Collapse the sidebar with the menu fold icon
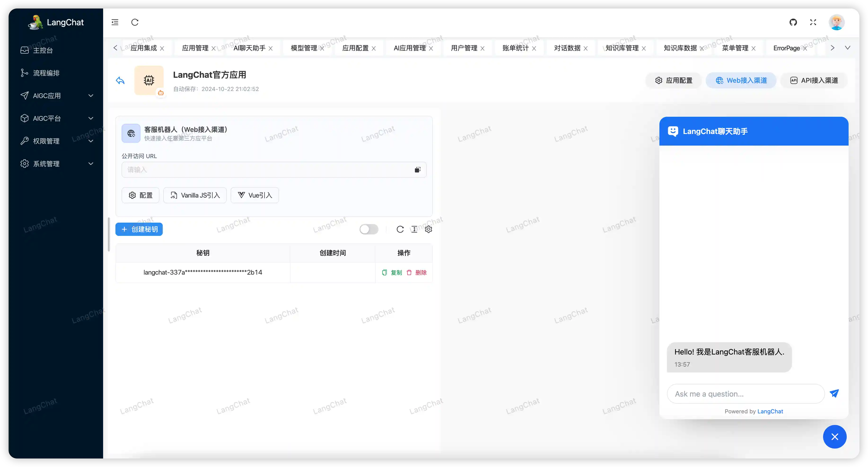The height and width of the screenshot is (467, 868). [115, 22]
